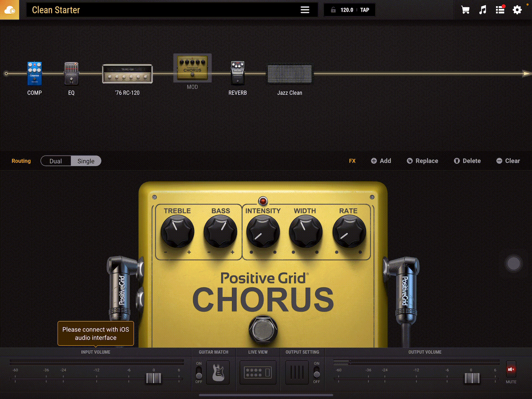Open the Guitar Match guitar icon
The image size is (532, 399).
coord(218,372)
